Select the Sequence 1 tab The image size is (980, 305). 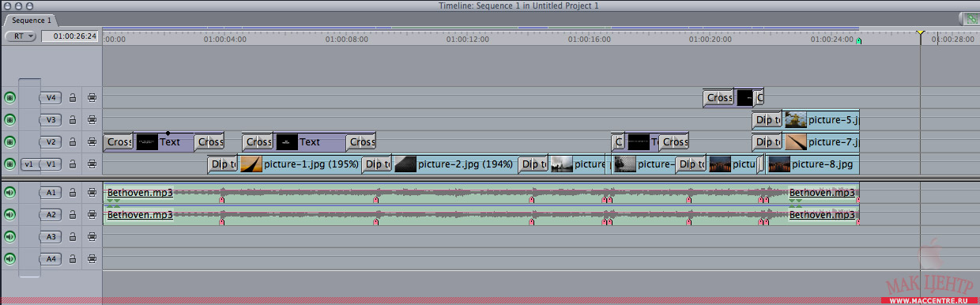click(32, 20)
